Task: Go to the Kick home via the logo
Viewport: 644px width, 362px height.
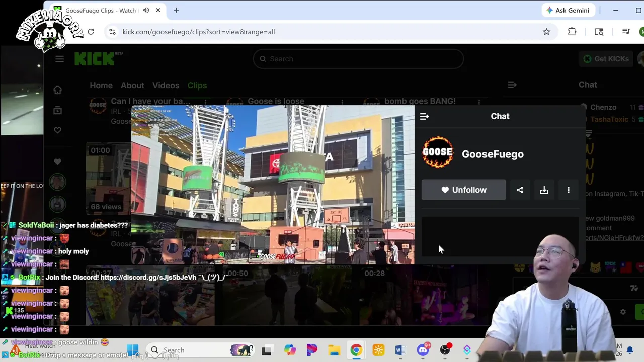Action: [96, 59]
